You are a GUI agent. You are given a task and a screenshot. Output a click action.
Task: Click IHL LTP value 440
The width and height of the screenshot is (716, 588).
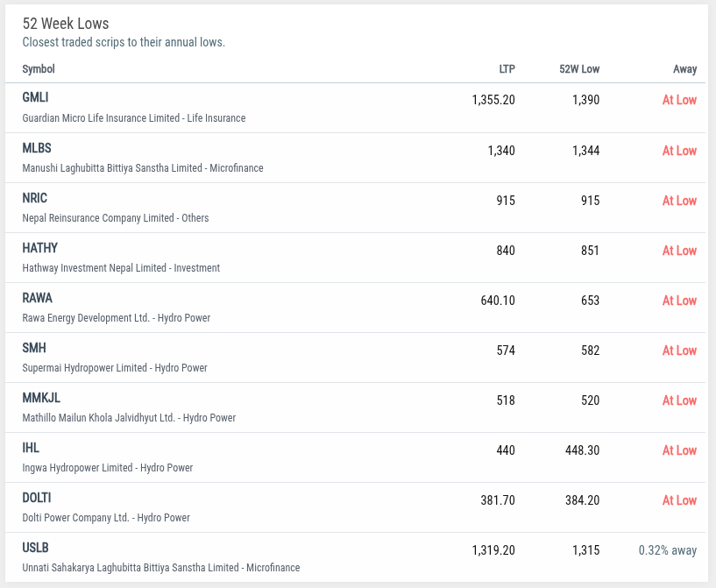pos(506,450)
